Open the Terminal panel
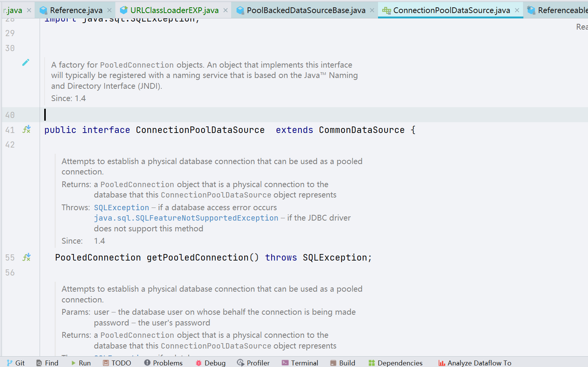 300,363
